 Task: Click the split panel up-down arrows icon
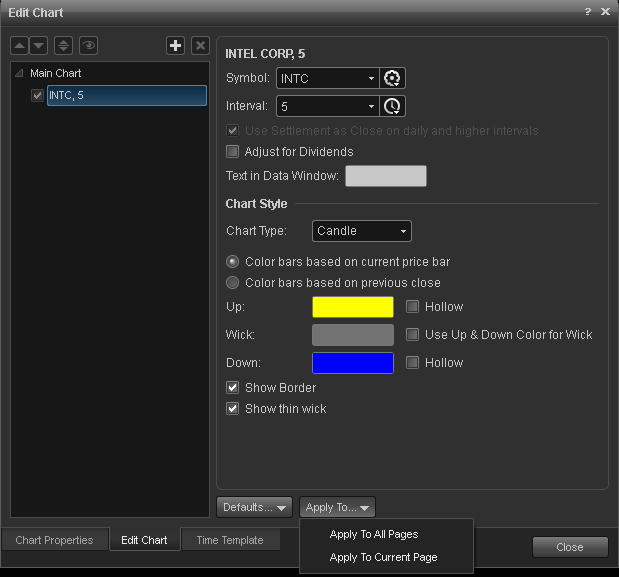click(x=64, y=46)
